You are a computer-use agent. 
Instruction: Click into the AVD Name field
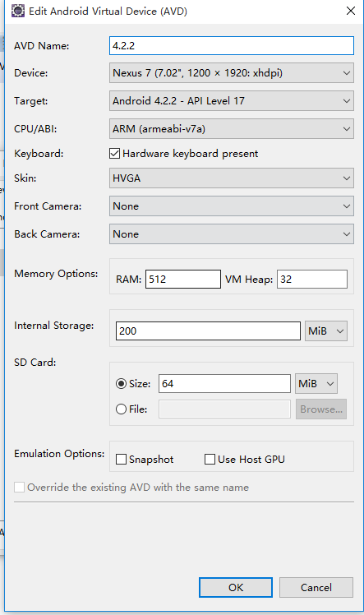click(x=232, y=45)
